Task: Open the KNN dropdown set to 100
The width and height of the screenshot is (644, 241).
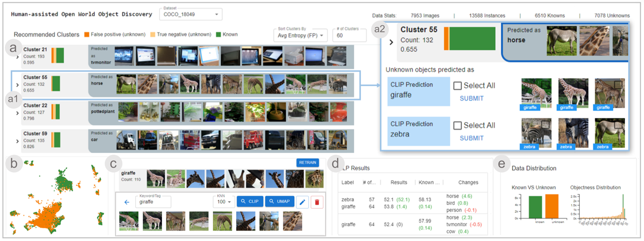Action: click(222, 202)
